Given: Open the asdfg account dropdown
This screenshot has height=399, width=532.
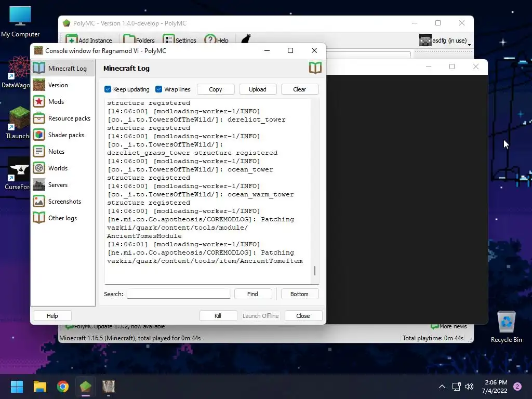Looking at the screenshot, I should [x=445, y=41].
